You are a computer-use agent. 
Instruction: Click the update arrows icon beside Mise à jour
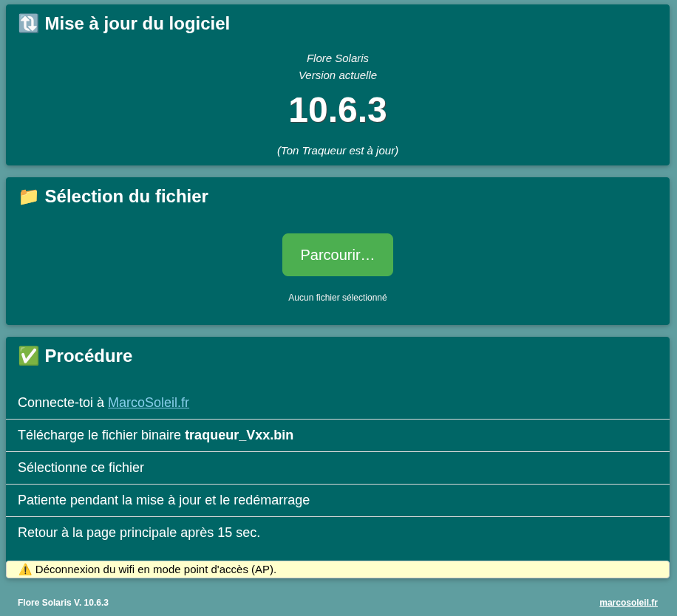(x=27, y=23)
